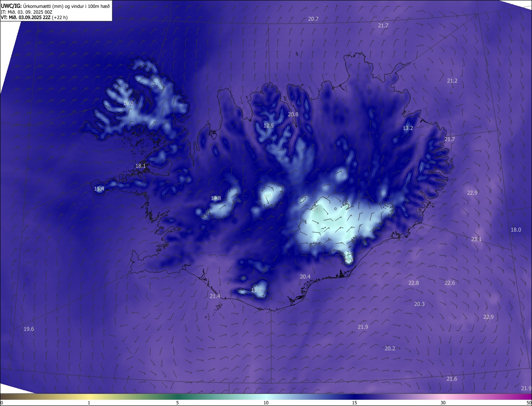Click the 20.8 value label
This screenshot has width=532, height=406.
pyautogui.click(x=293, y=114)
